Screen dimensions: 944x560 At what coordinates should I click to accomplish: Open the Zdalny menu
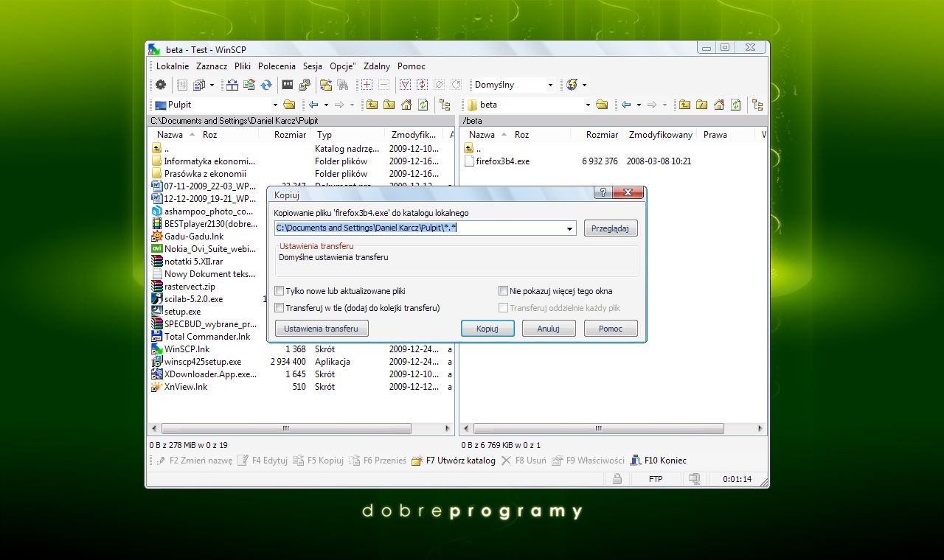[x=377, y=66]
